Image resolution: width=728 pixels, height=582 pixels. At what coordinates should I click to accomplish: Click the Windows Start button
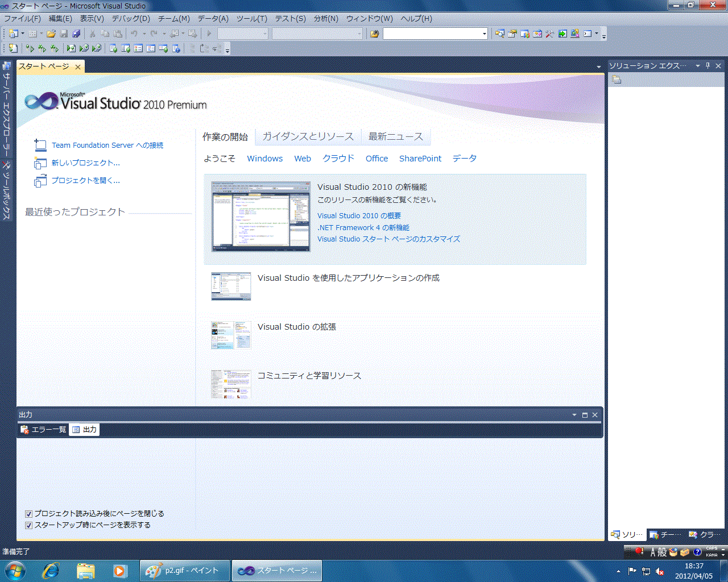pyautogui.click(x=14, y=571)
